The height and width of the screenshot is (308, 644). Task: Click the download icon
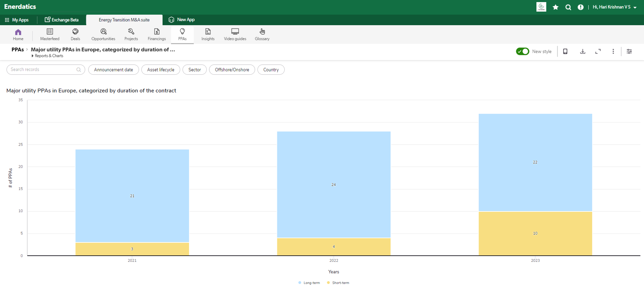tap(583, 51)
